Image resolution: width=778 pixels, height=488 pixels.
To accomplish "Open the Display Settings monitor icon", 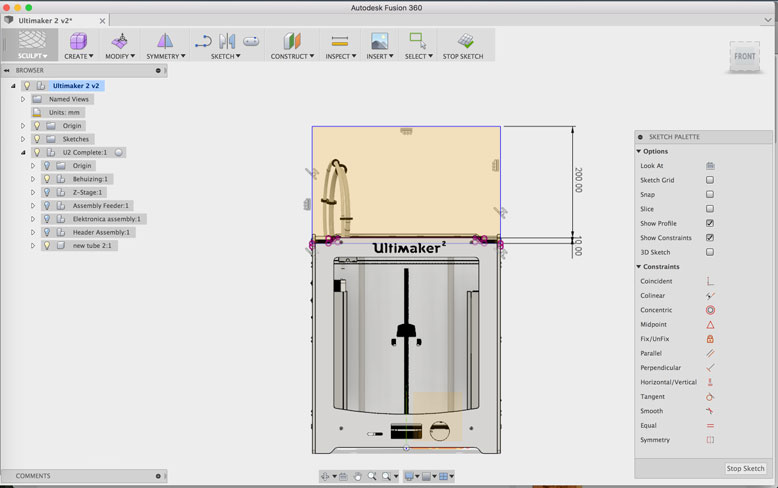I will (409, 476).
